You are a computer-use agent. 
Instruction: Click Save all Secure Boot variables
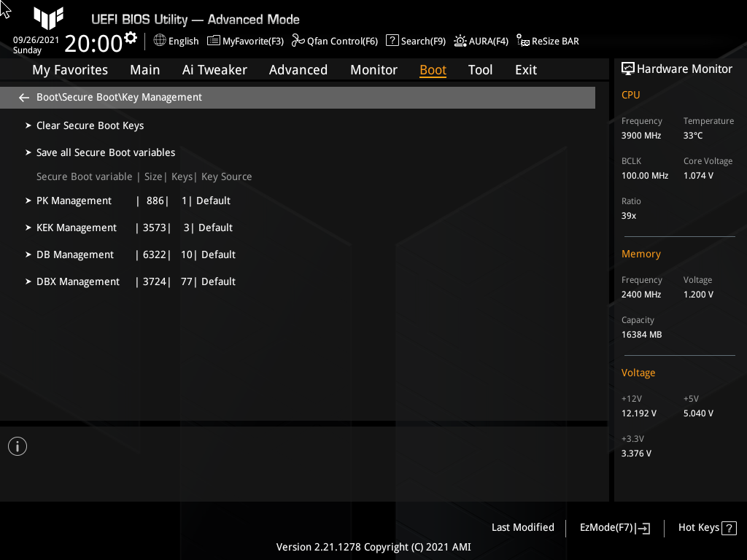pyautogui.click(x=106, y=152)
